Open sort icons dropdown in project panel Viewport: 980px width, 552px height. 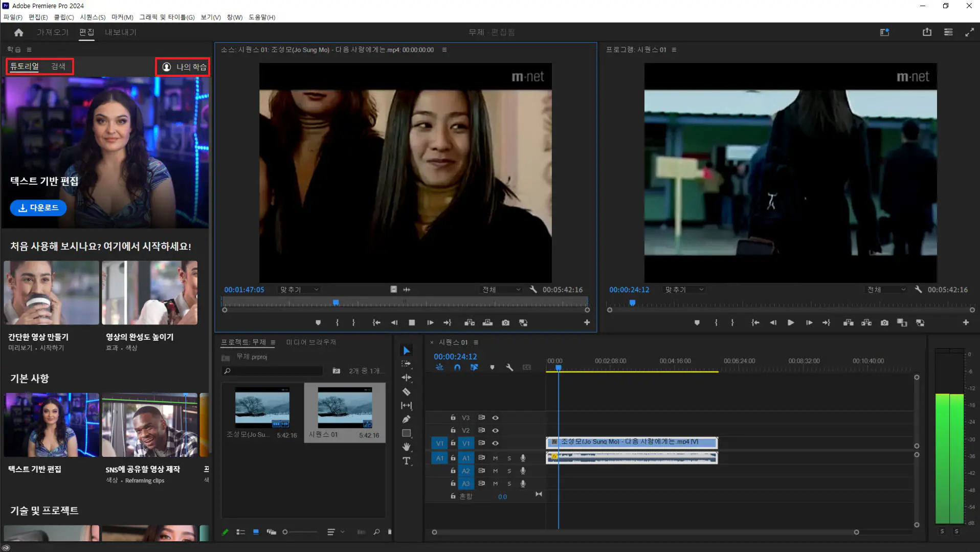(336, 532)
